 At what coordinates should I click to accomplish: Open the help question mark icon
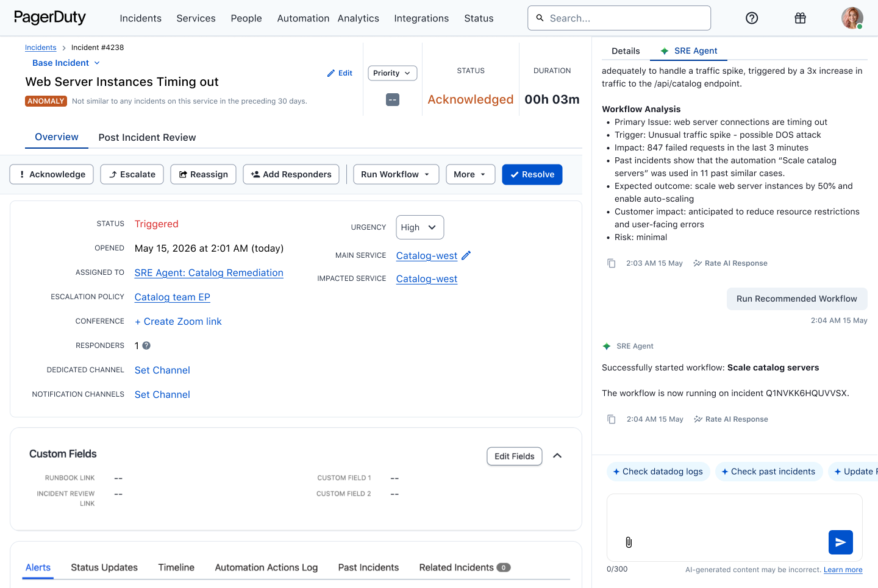[x=752, y=18]
